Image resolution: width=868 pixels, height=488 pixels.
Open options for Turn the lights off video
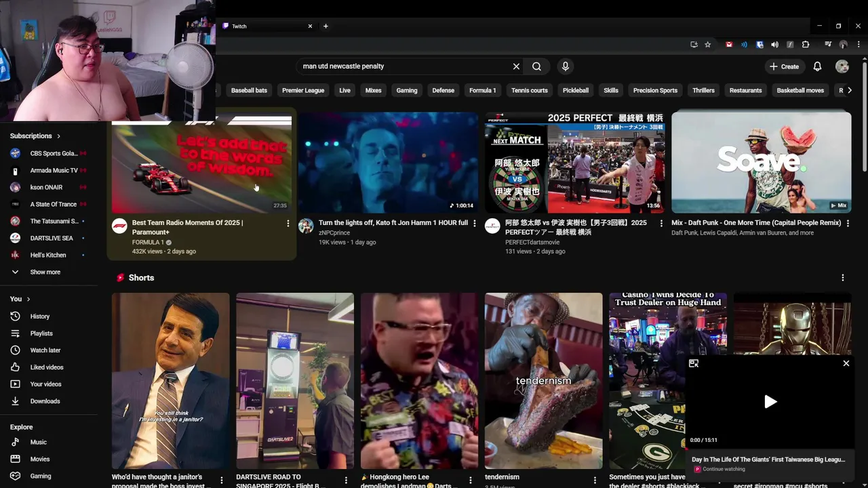(x=475, y=223)
